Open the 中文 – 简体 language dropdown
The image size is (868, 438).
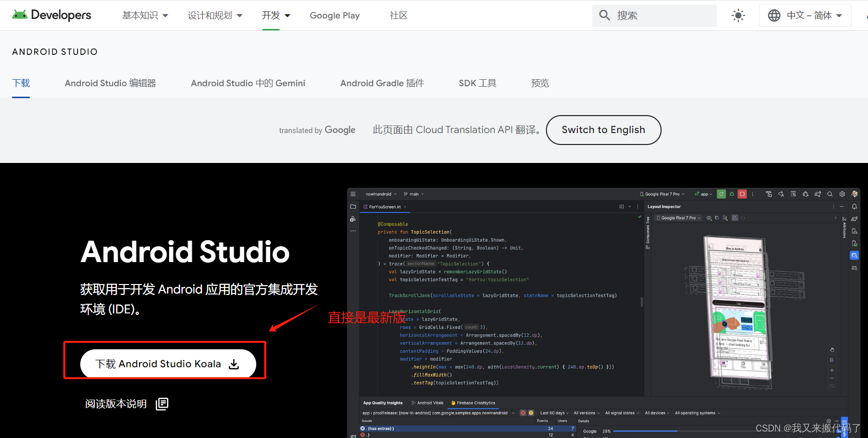805,15
